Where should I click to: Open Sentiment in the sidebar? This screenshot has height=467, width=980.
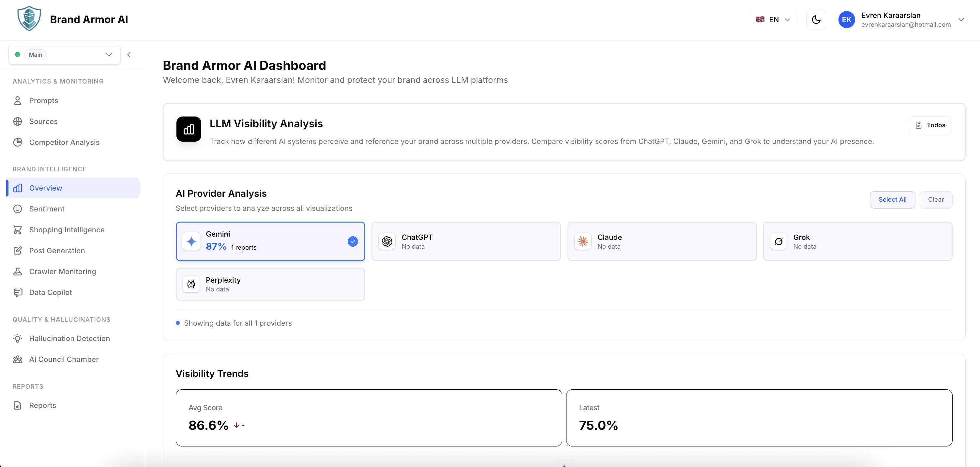47,209
